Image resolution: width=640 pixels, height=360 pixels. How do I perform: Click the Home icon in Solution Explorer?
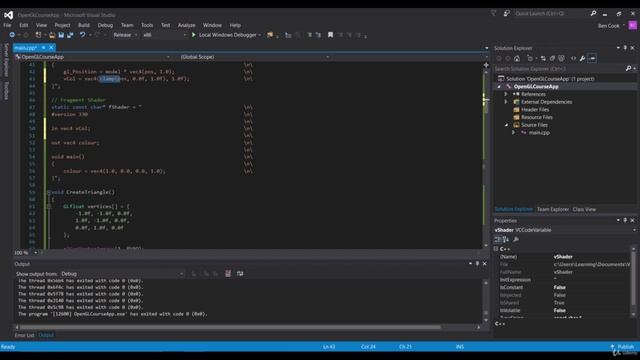point(517,58)
